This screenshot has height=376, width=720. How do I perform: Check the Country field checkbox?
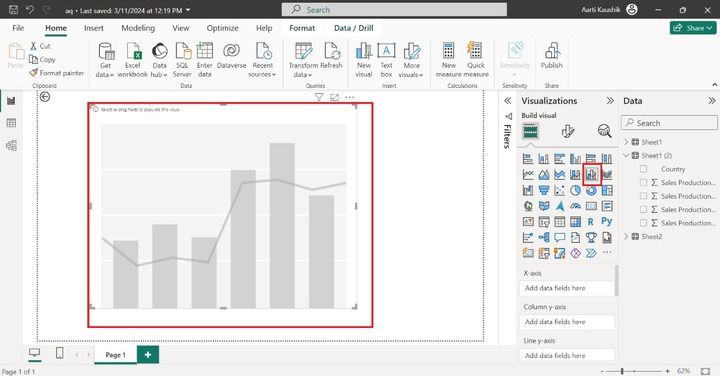point(643,169)
